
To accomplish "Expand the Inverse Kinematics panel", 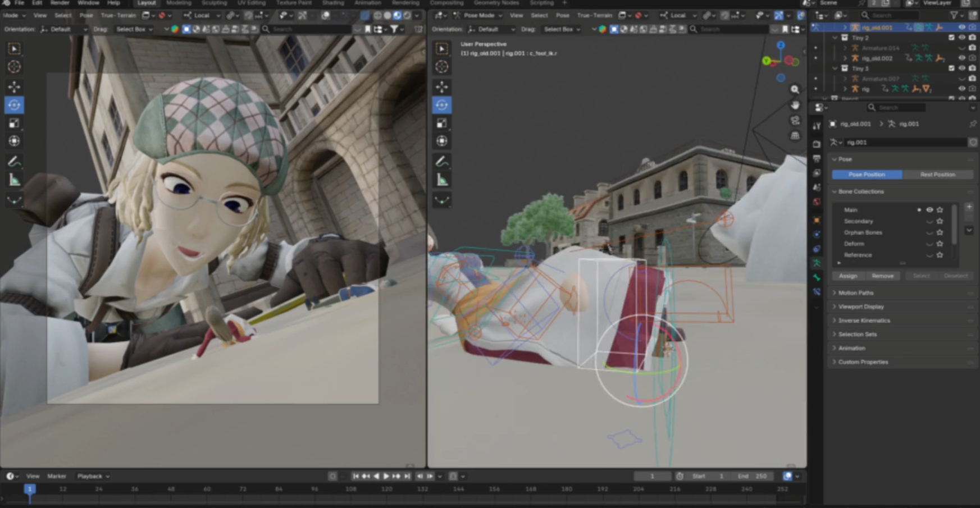I will pyautogui.click(x=864, y=321).
